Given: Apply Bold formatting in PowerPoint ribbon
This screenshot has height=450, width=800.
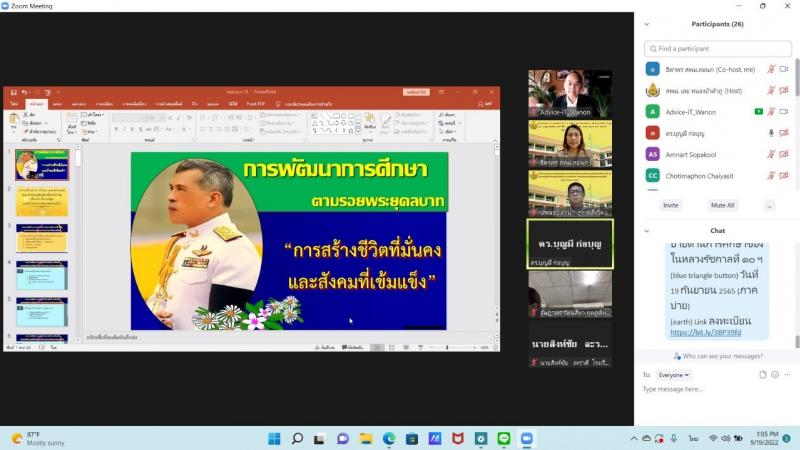Looking at the screenshot, I should 116,129.
